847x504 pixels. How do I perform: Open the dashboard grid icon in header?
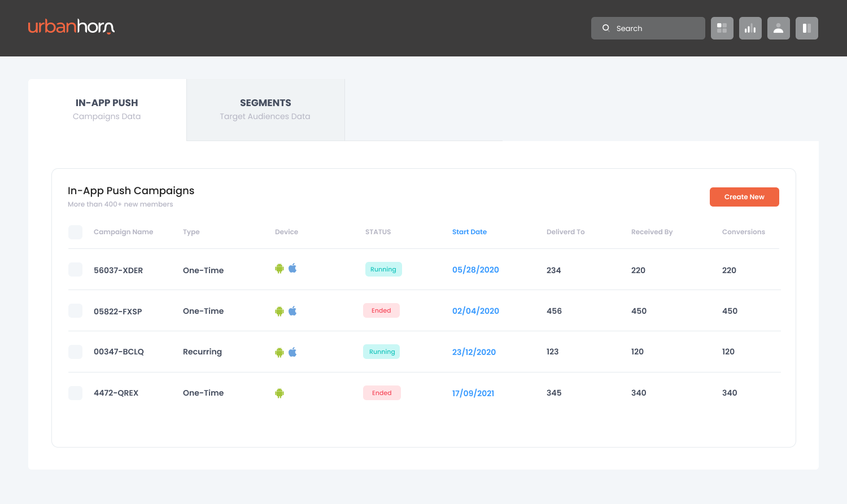point(722,28)
